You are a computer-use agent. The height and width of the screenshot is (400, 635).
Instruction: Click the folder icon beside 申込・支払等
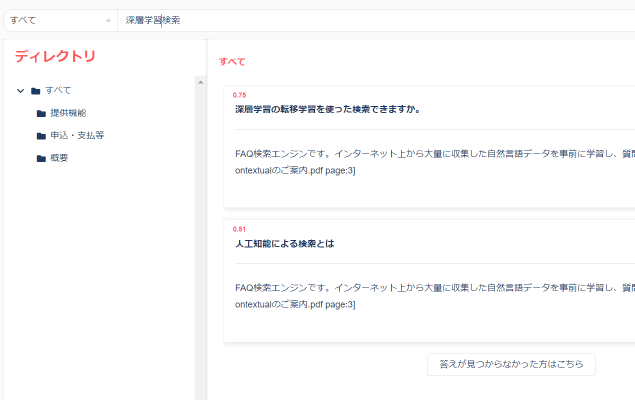click(41, 135)
